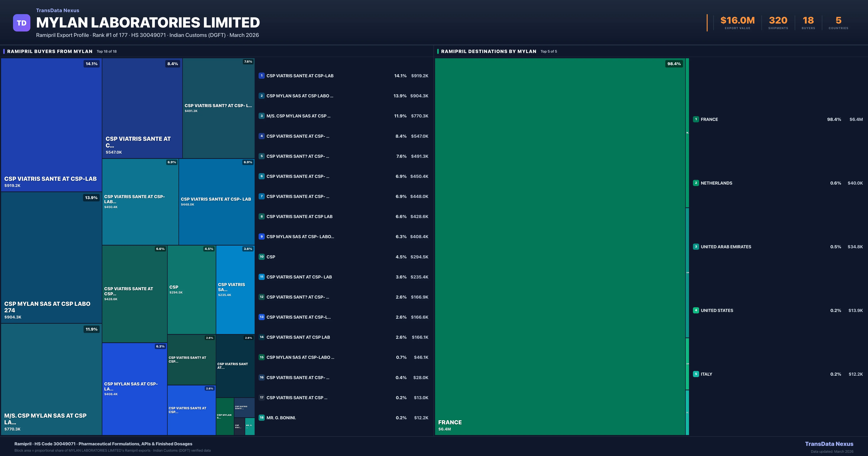Click rank badge 3 beside UNITED ARAB EMIRATES
The height and width of the screenshot is (456, 868).
[696, 247]
